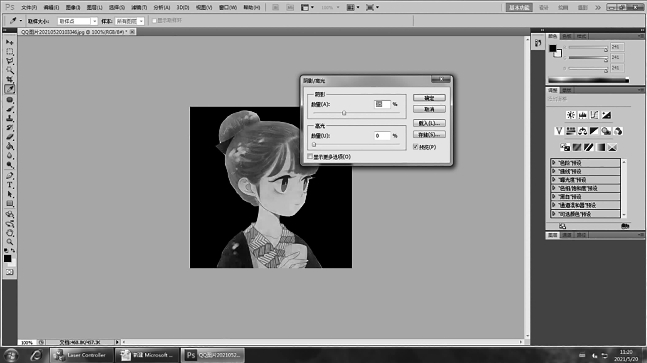Click the 确定 button in the dialog
647x363 pixels.
tap(429, 98)
